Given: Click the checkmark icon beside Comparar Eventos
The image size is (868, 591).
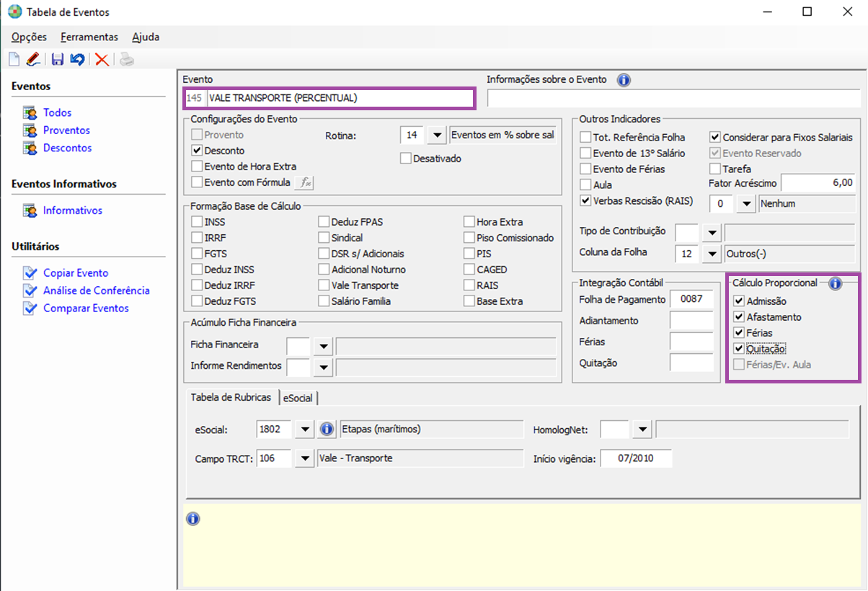Looking at the screenshot, I should click(30, 308).
